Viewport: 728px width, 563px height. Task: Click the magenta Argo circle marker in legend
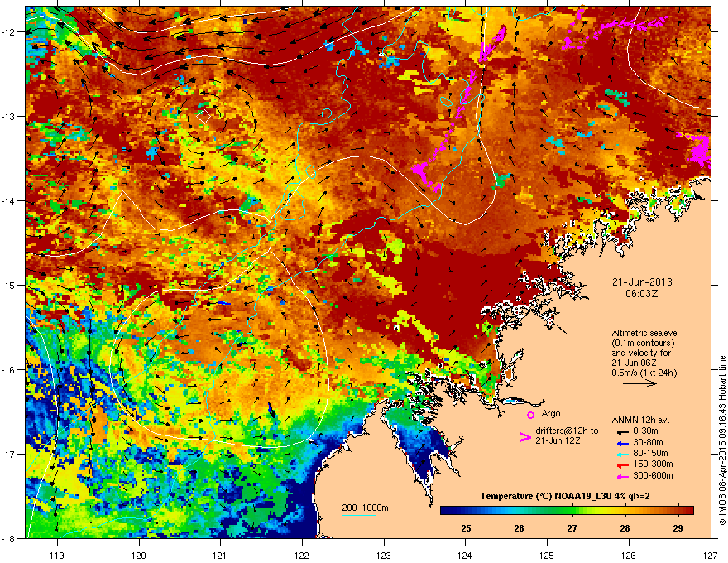point(530,415)
